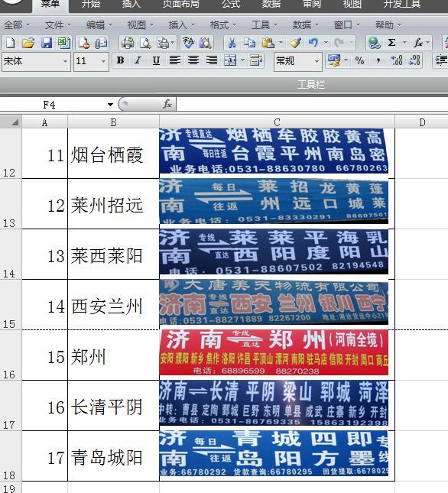
Task: Select the 郑州 banner image
Action: [274, 352]
